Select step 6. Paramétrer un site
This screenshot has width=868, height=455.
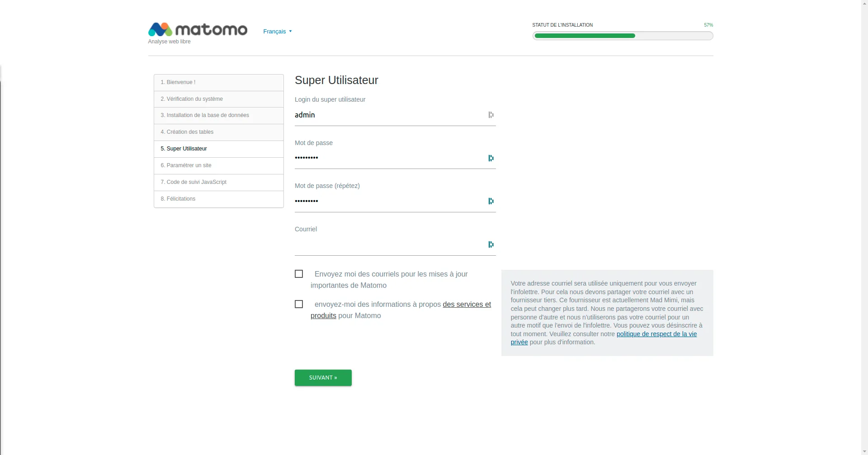[219, 165]
